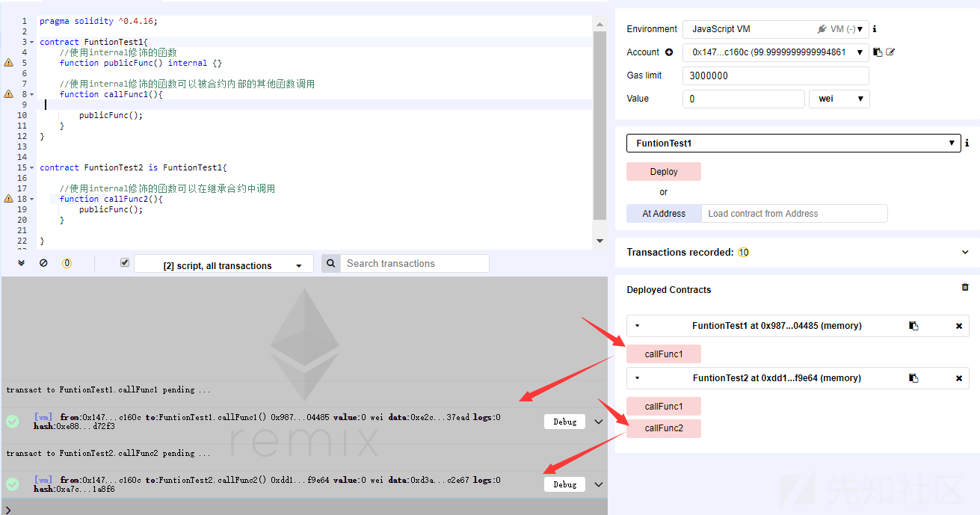Focus the Search transactions field
The image size is (980, 515).
tap(415, 263)
